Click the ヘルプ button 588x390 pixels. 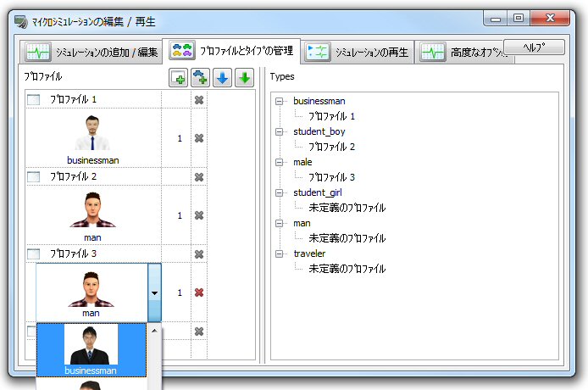tap(534, 47)
